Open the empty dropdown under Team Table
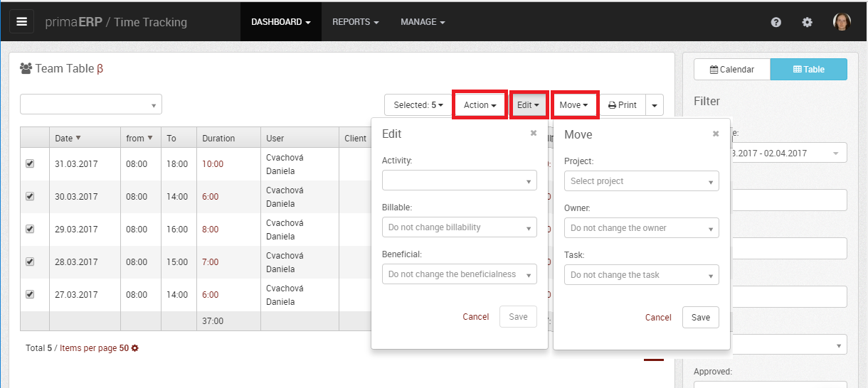Screen dimensions: 868x388 coord(91,104)
